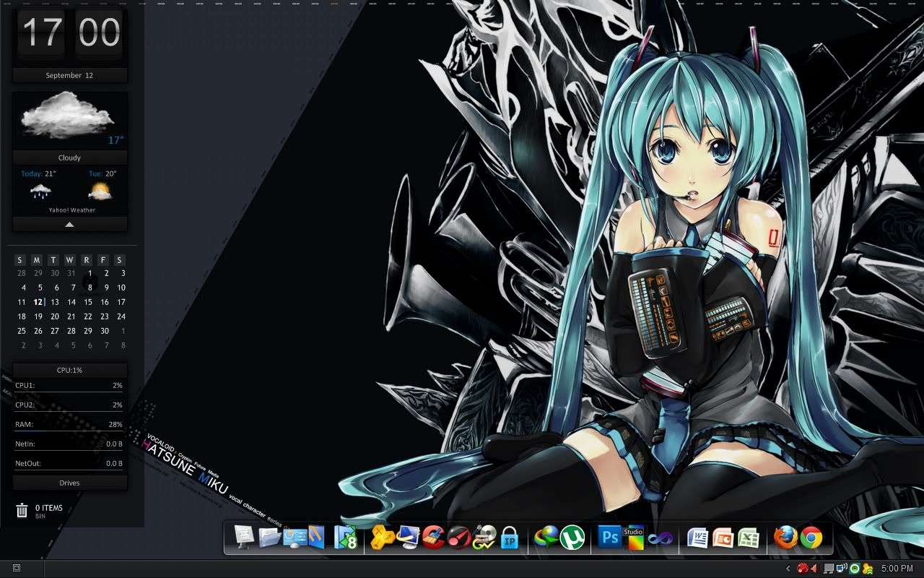Click the 17 hour flip clock

(41, 33)
